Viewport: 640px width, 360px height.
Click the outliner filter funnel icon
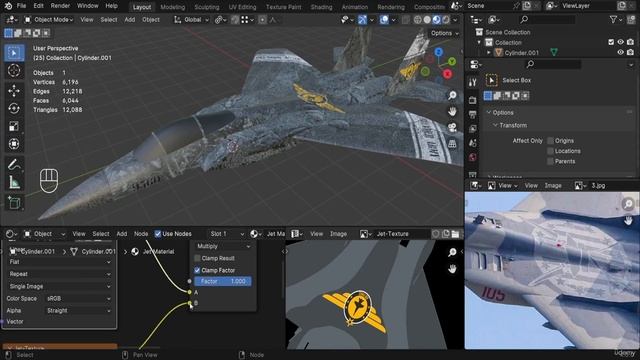click(613, 19)
